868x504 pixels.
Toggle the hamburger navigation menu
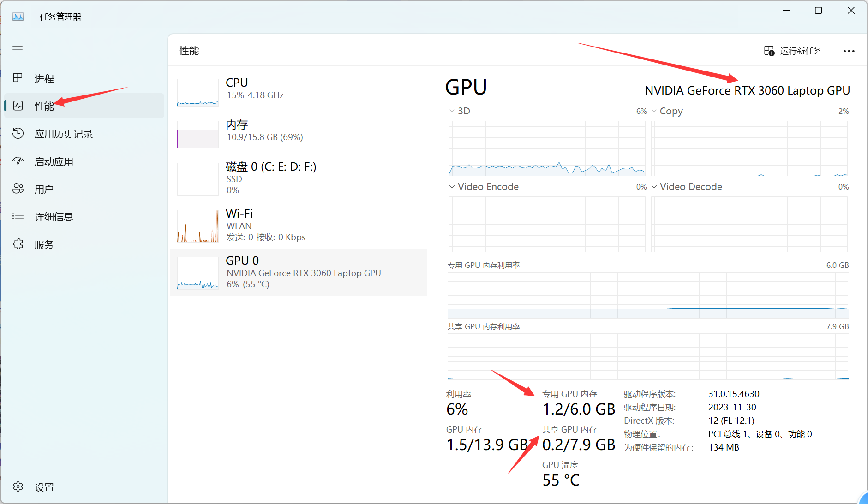[x=18, y=50]
